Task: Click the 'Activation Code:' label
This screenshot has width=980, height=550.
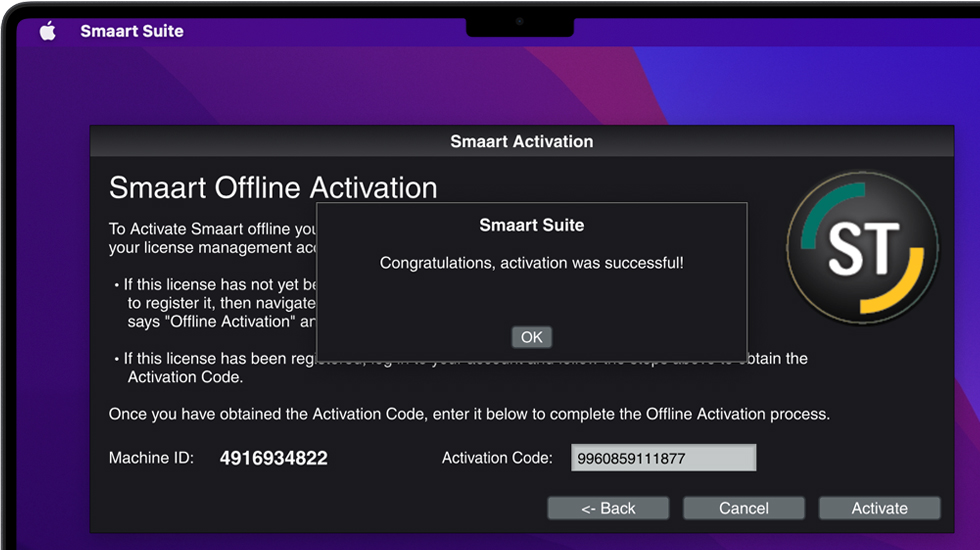Action: 497,458
